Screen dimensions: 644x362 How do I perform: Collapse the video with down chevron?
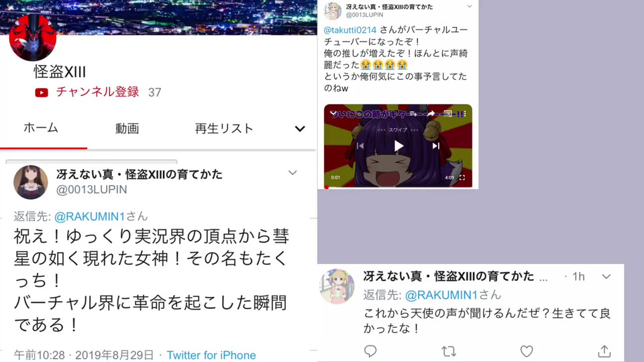[333, 113]
